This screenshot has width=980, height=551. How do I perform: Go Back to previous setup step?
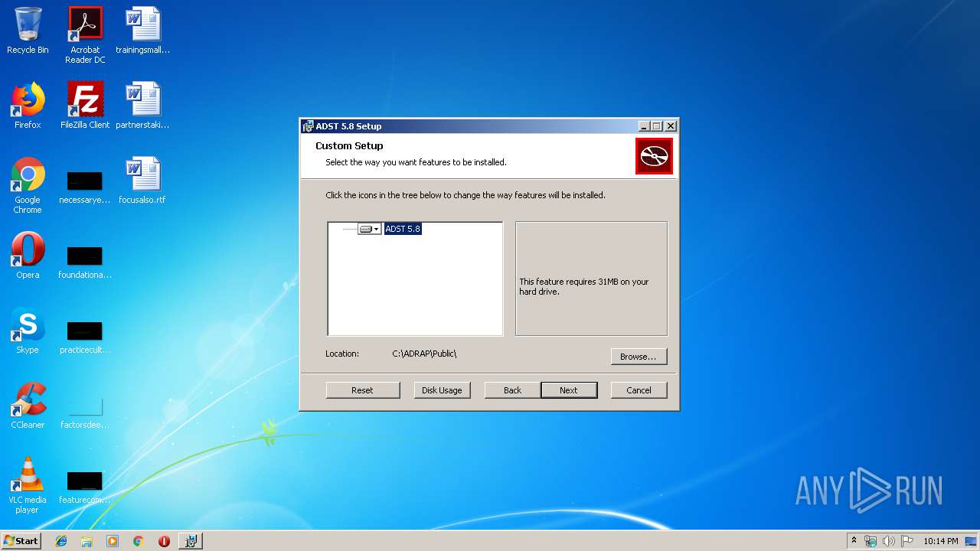[x=512, y=390]
